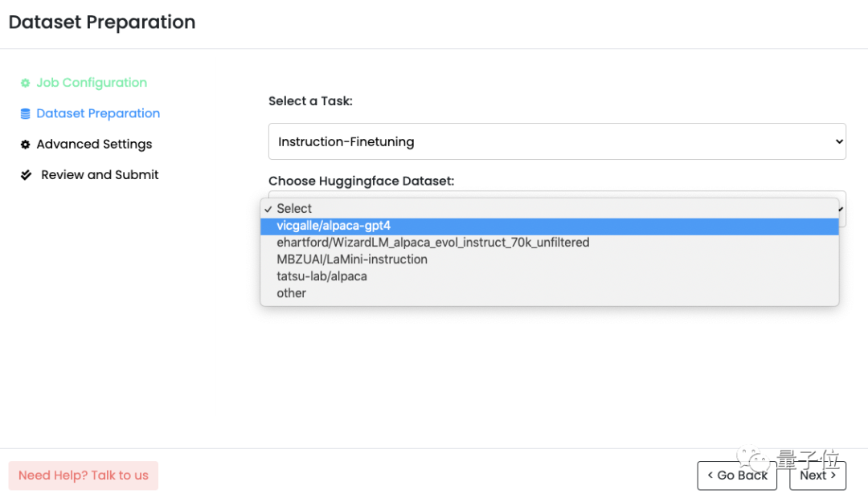Select the WizardLM_alpaca_evol_instruct_70k_unfiltered dataset
Viewport: 868px width, 498px height.
(x=432, y=243)
